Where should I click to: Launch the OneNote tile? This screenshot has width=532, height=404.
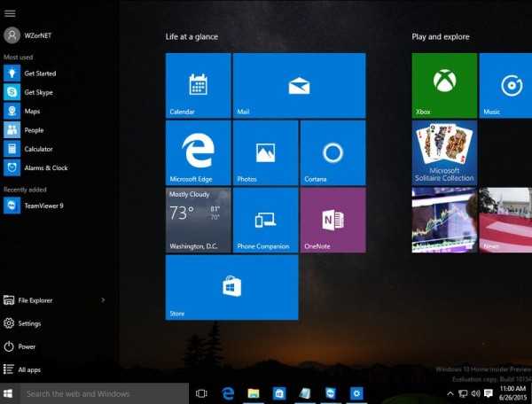pos(332,220)
